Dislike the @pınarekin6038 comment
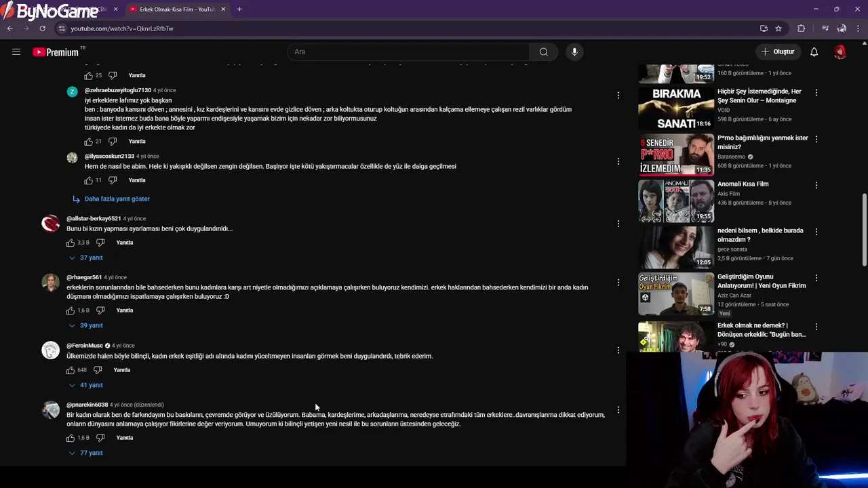Screen dimensions: 868x488 (100, 438)
